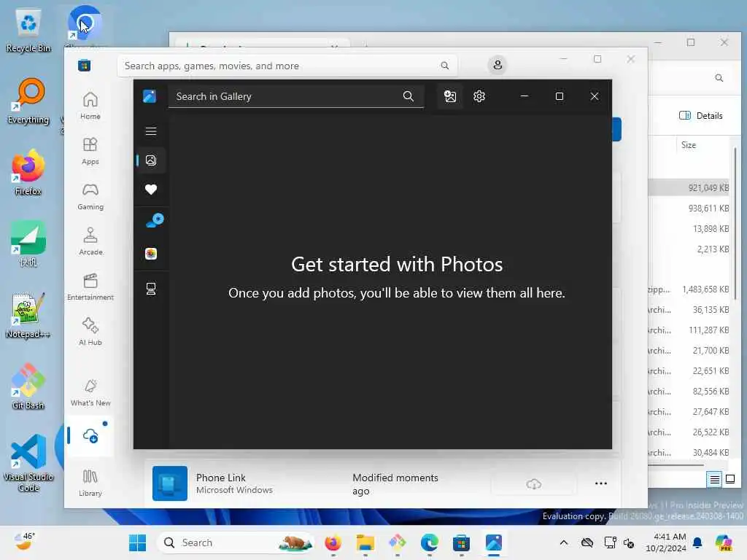Open What's New in Microsoft Store
This screenshot has width=747, height=560.
click(x=90, y=393)
